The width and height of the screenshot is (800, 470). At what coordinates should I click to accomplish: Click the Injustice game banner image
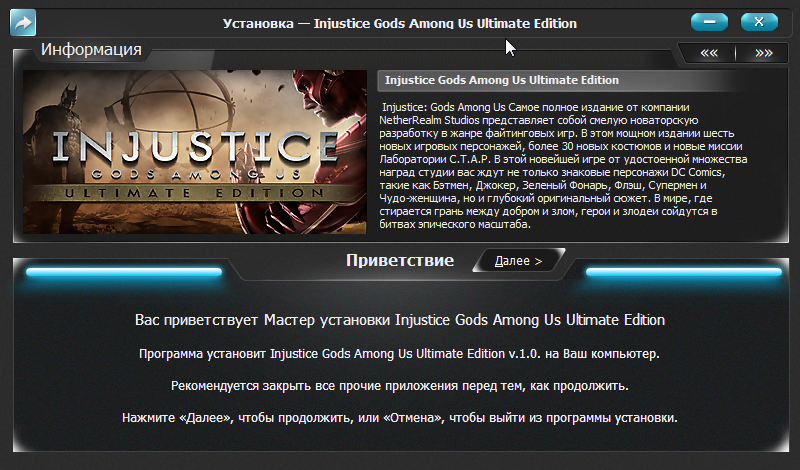(195, 155)
